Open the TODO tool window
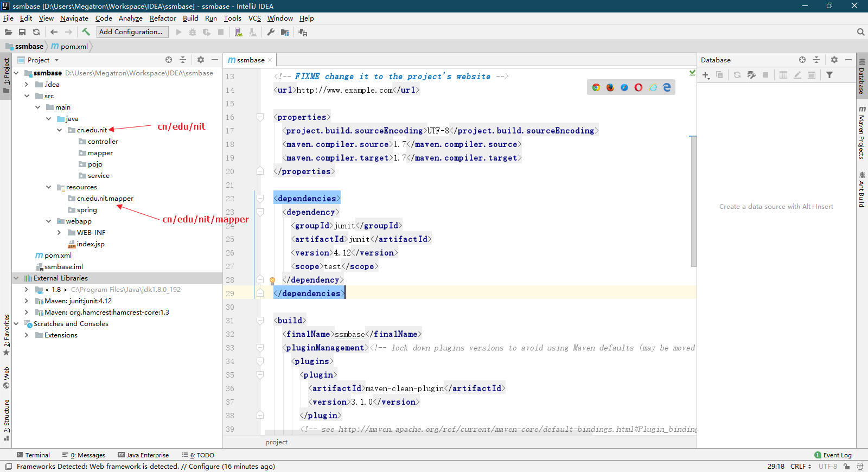 point(198,455)
